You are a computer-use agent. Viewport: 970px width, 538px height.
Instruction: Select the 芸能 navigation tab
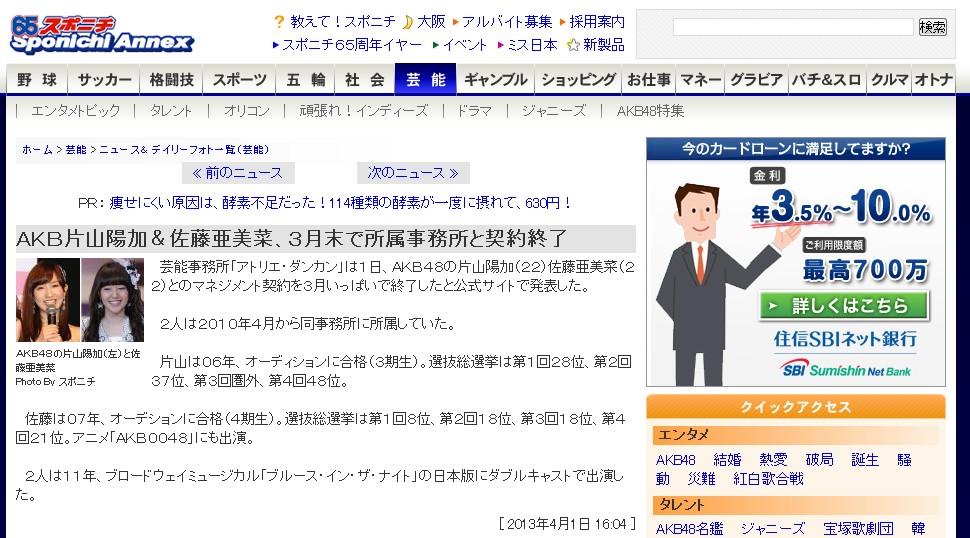(426, 80)
